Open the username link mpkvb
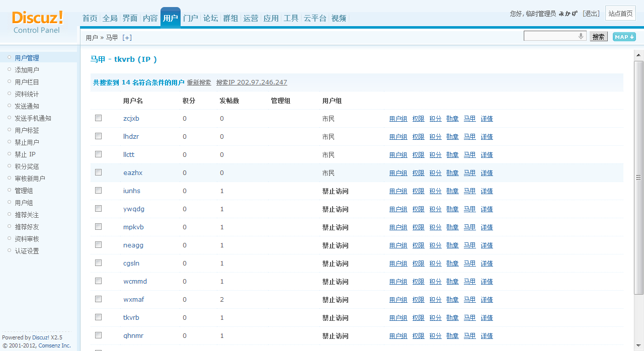This screenshot has height=351, width=644. (x=133, y=227)
